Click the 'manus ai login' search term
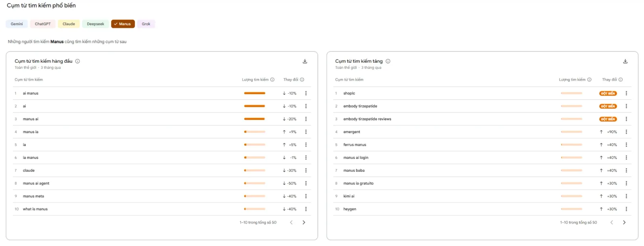Image resolution: width=644 pixels, height=246 pixels. click(x=356, y=158)
